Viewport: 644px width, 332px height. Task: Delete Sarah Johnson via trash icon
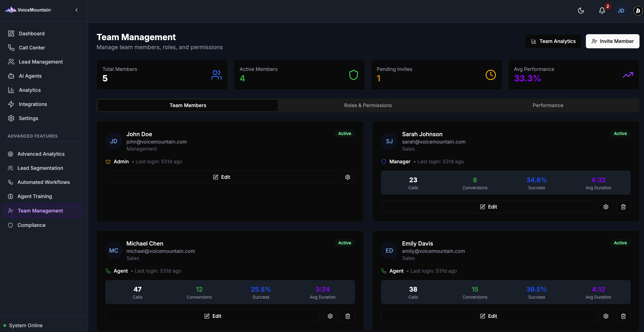point(623,207)
